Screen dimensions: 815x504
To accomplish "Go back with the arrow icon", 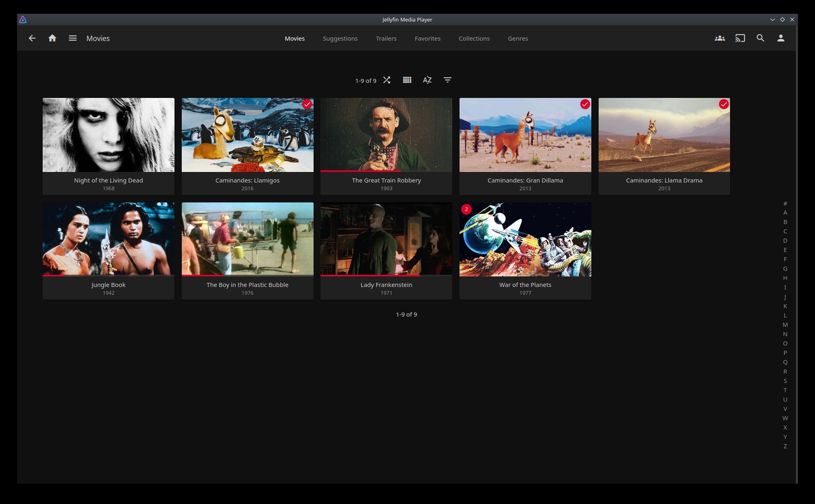I will pos(32,38).
